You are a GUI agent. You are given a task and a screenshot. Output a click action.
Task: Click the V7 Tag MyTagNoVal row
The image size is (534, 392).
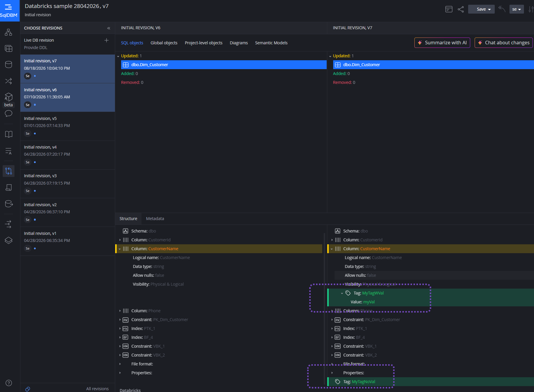[x=431, y=382]
